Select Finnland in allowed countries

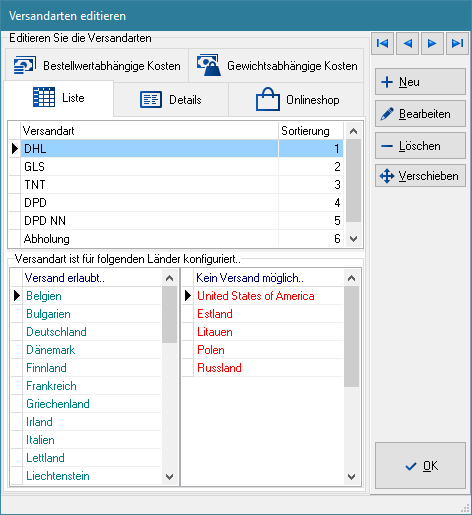tap(92, 368)
